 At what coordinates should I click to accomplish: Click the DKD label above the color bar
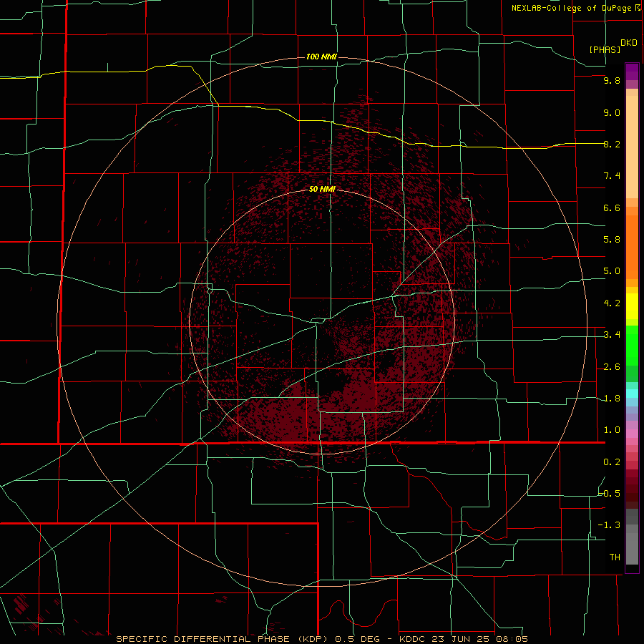pyautogui.click(x=629, y=43)
